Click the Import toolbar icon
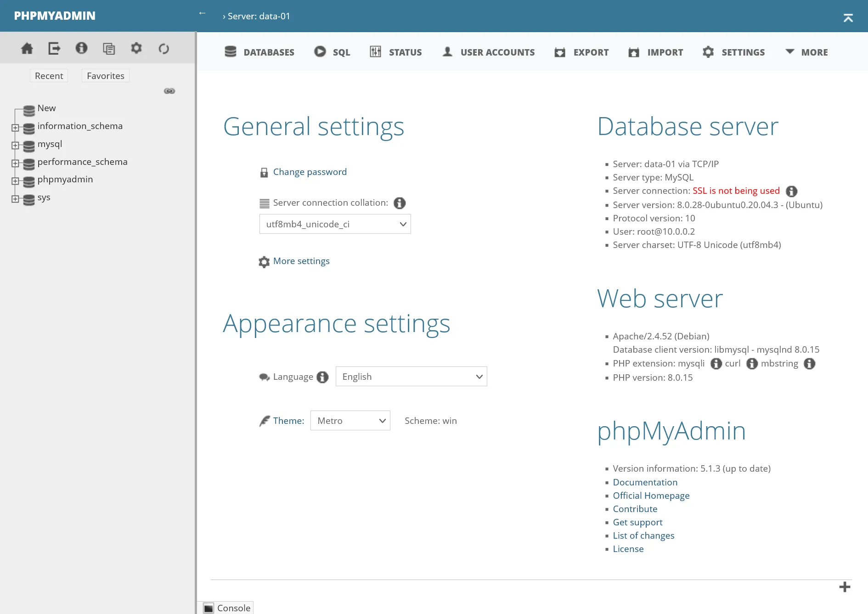Screen dimensions: 868x614 click(x=634, y=52)
